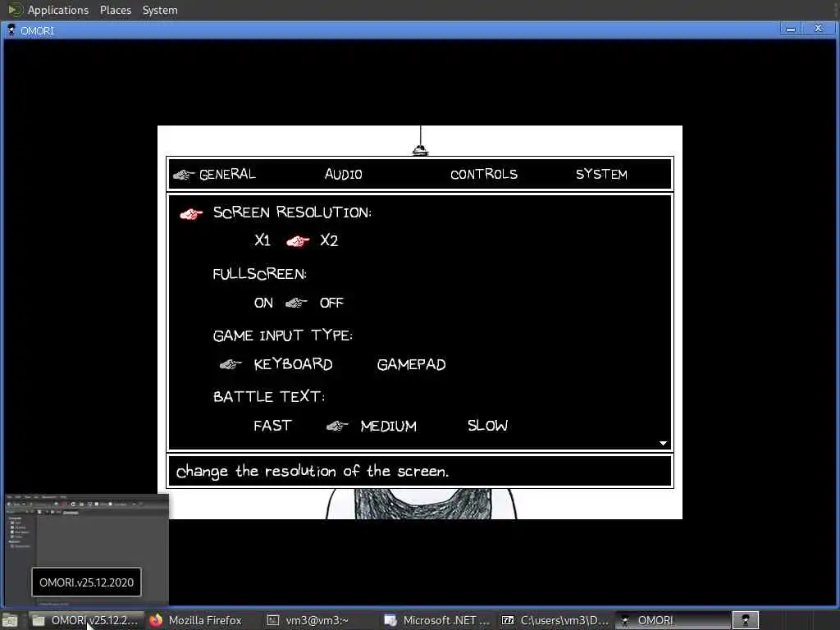Open the System menu
This screenshot has width=840, height=630.
[x=160, y=10]
